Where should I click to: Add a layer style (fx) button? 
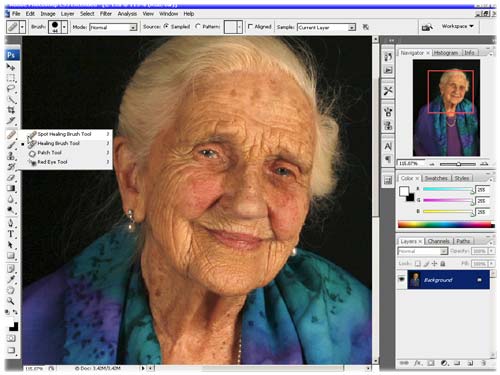point(418,363)
